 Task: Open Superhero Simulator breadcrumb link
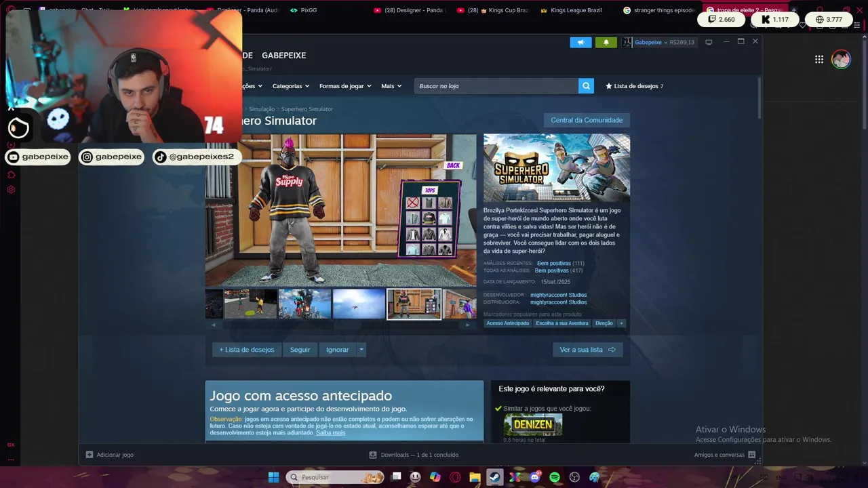click(x=307, y=109)
